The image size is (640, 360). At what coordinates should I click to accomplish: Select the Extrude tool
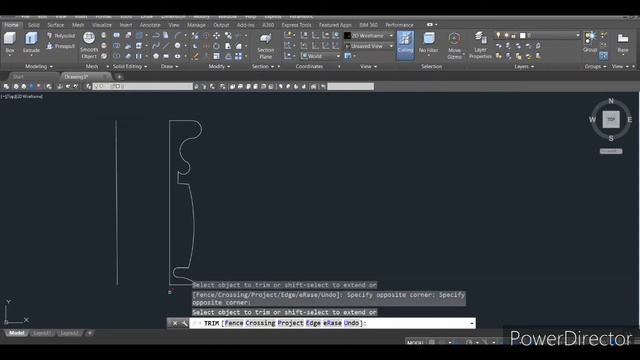click(31, 43)
